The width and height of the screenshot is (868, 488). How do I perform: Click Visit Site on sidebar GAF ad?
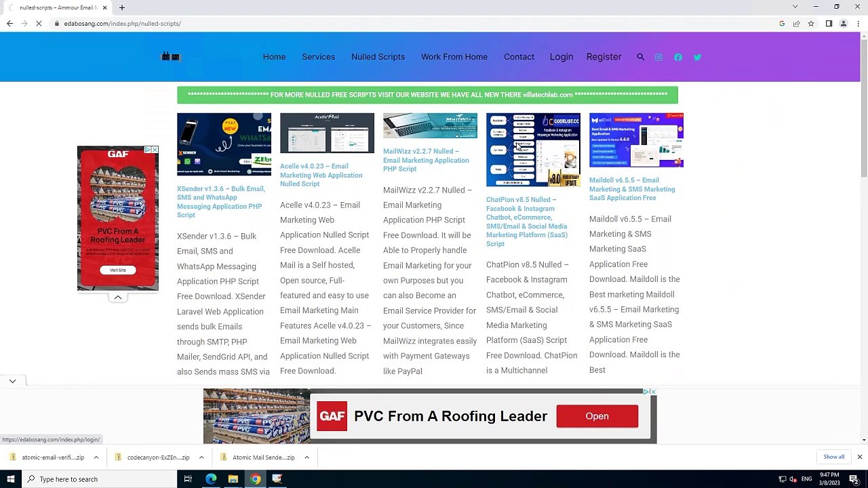click(x=118, y=270)
